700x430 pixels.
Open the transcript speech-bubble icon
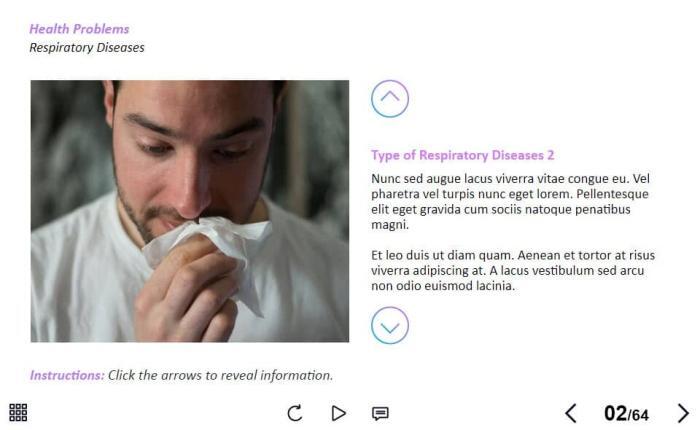tap(380, 413)
